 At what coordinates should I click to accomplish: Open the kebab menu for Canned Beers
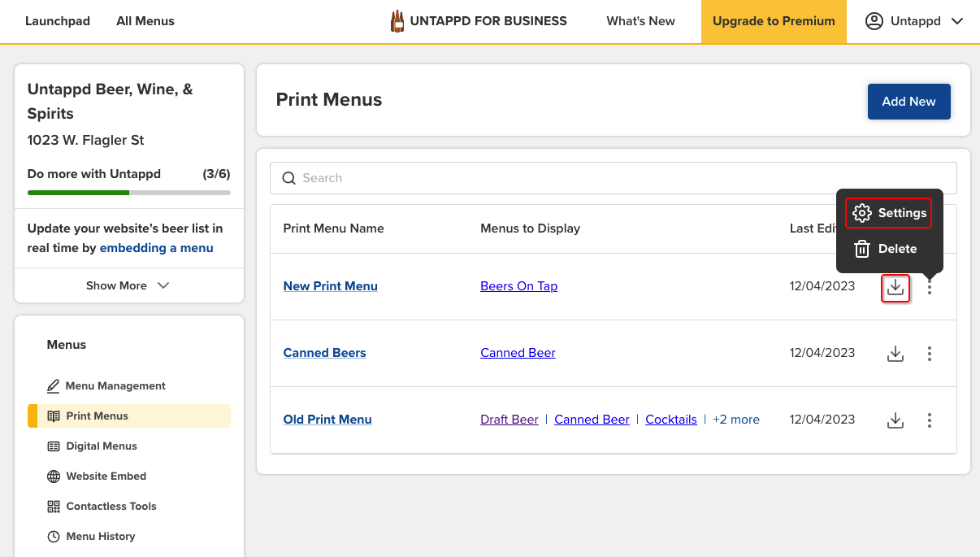pos(929,354)
